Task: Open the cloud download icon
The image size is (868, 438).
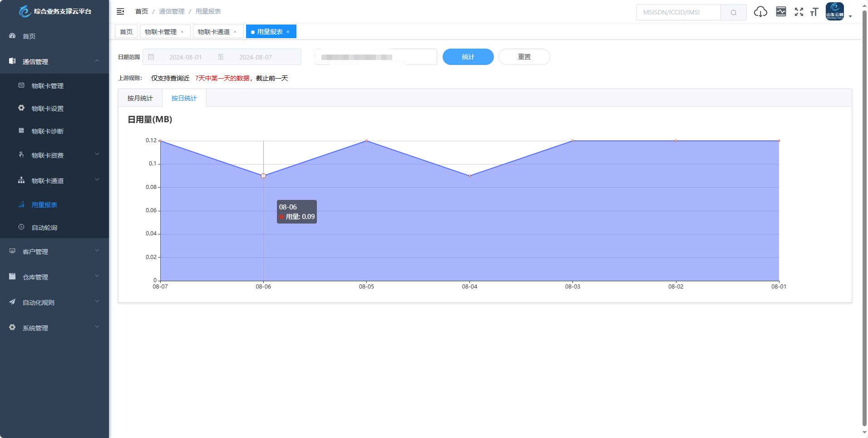Action: 760,12
